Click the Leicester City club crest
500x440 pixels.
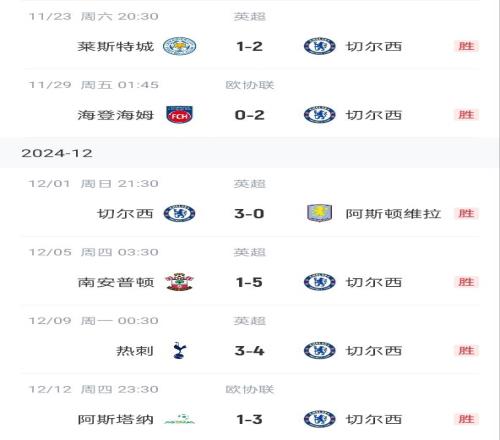(179, 46)
